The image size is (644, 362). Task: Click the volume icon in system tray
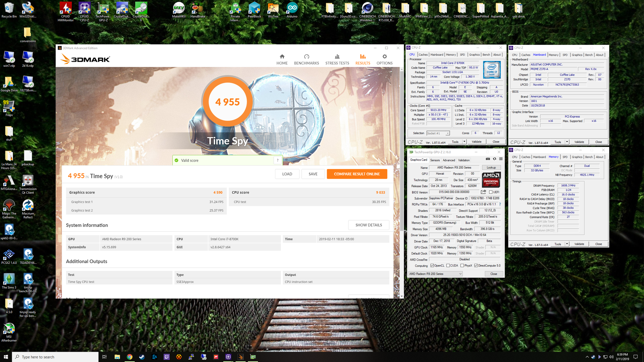point(611,357)
